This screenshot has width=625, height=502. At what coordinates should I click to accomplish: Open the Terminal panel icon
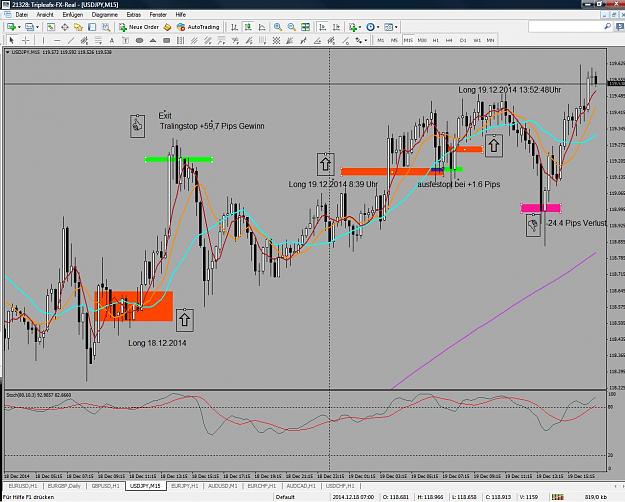coord(92,27)
